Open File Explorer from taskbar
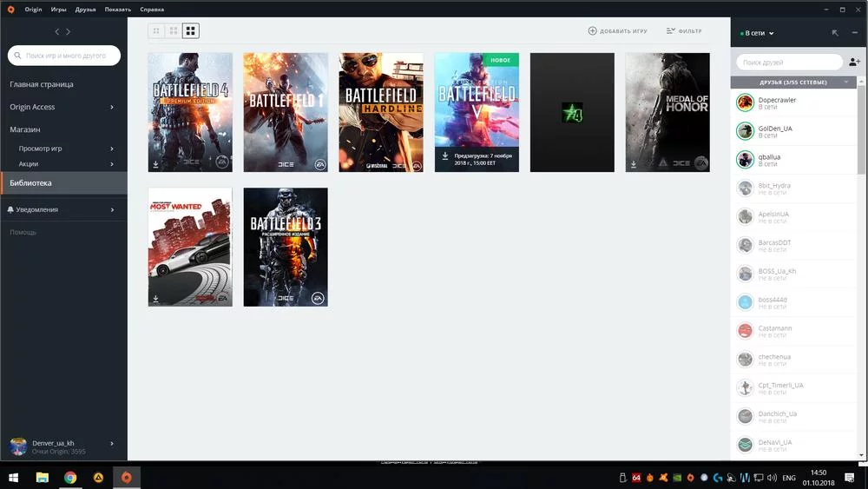Viewport: 868px width, 489px height. pos(42,478)
